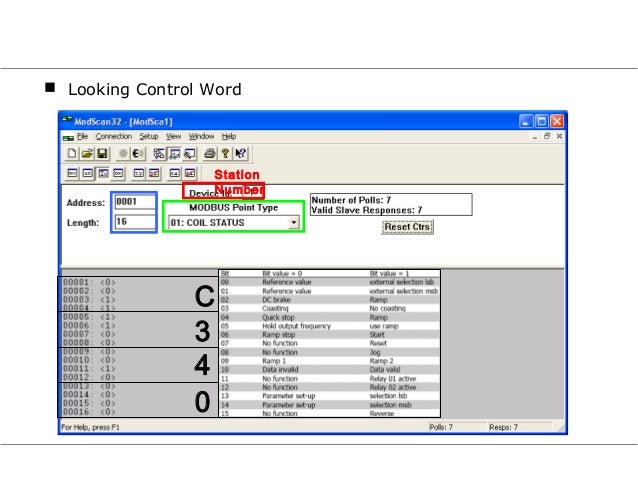The height and width of the screenshot is (479, 638).
Task: Click 'Resps: 7' in the status bar
Action: point(504,427)
